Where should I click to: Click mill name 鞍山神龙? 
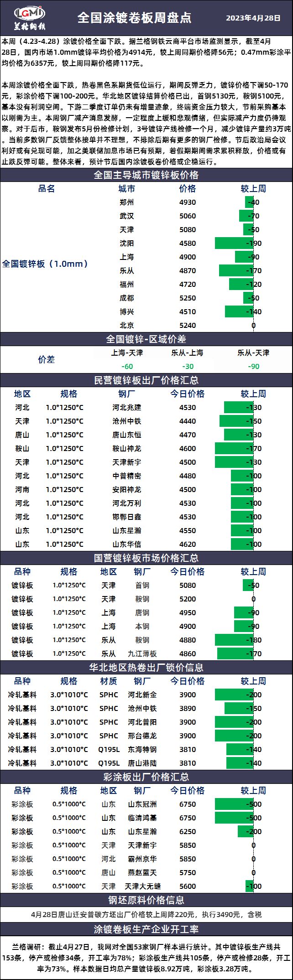127,449
